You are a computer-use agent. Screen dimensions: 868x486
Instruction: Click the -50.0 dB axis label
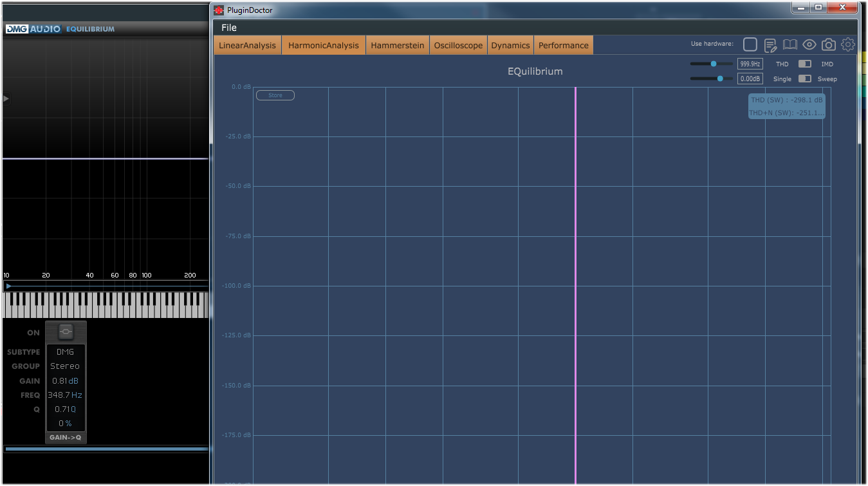point(238,186)
